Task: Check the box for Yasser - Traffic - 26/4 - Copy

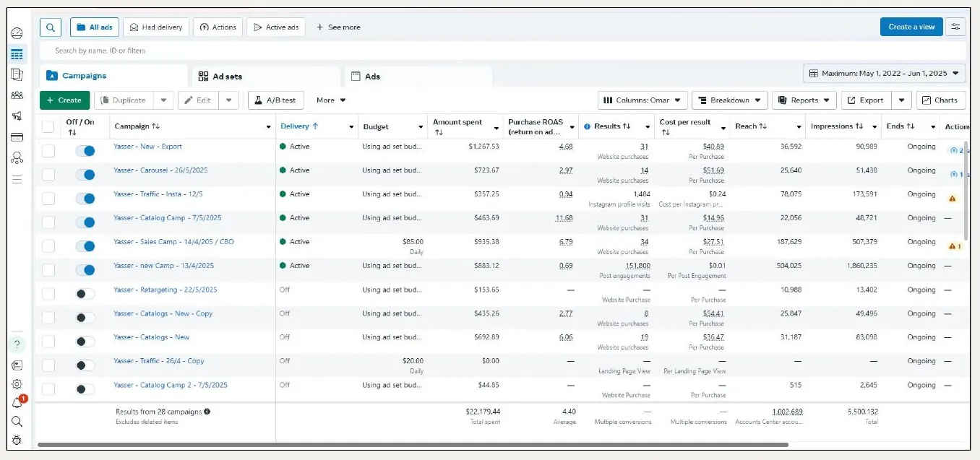Action: point(48,365)
